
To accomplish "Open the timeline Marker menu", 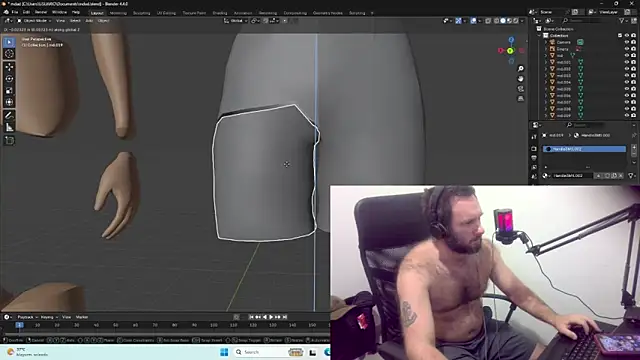I will tap(82, 317).
